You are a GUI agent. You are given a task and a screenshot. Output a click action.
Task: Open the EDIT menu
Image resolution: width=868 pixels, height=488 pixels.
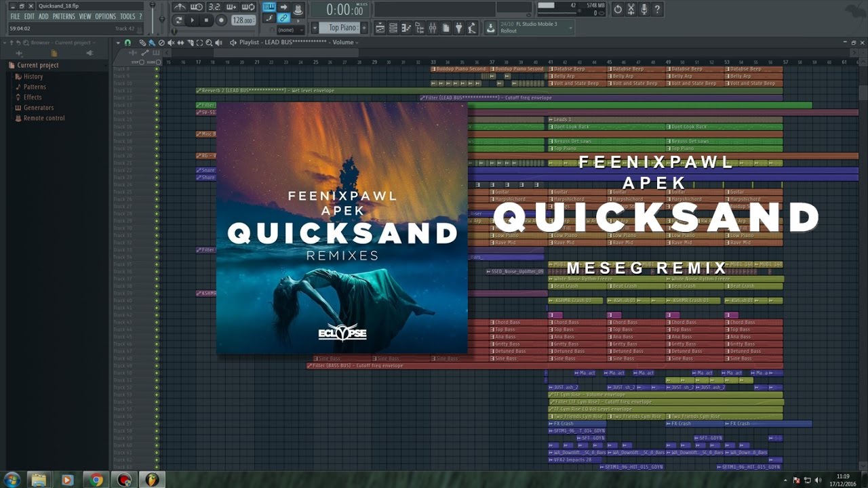29,16
